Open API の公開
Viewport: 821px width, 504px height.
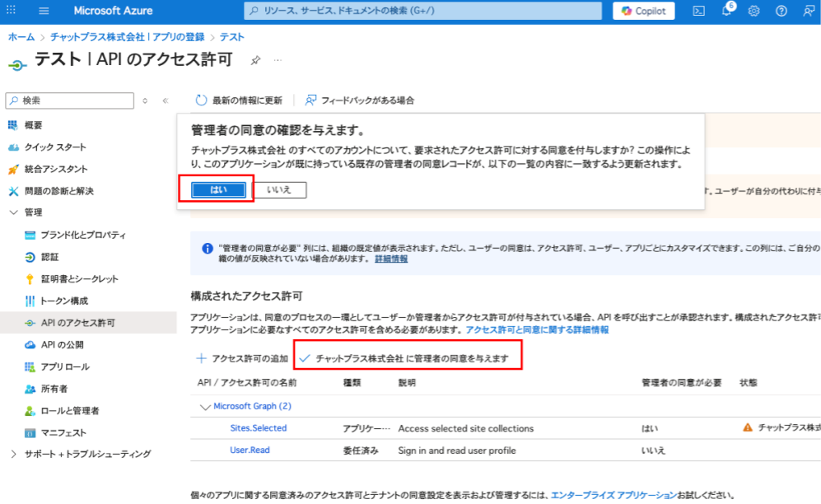(62, 345)
